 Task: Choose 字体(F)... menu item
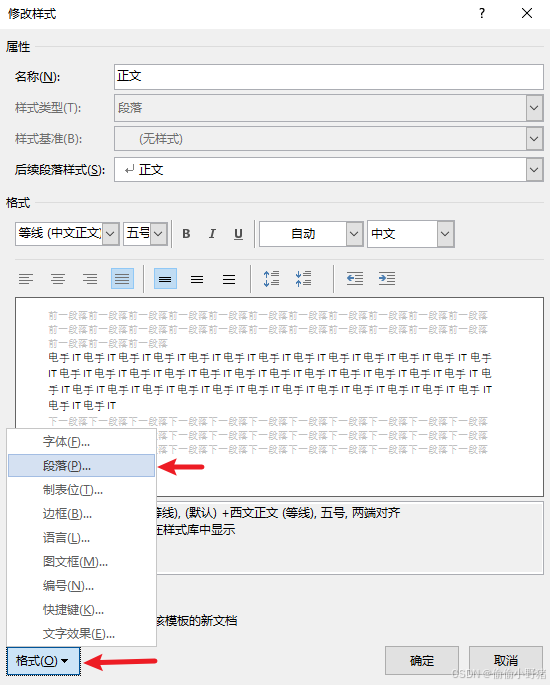(82, 442)
